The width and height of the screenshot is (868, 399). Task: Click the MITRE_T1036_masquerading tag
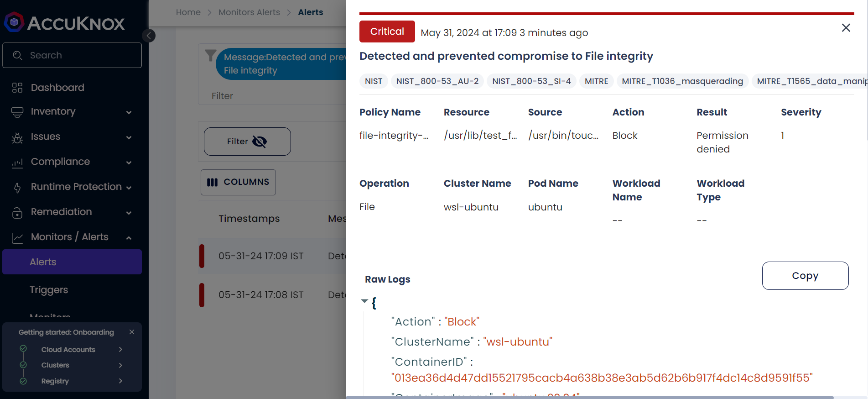[682, 81]
